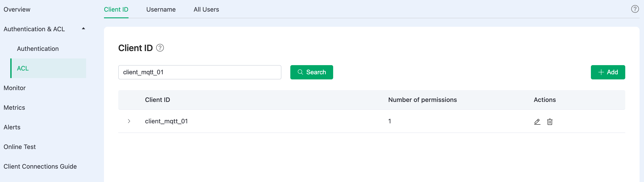
Task: Delete client_mqtt_01 using the trash icon
Action: [550, 122]
